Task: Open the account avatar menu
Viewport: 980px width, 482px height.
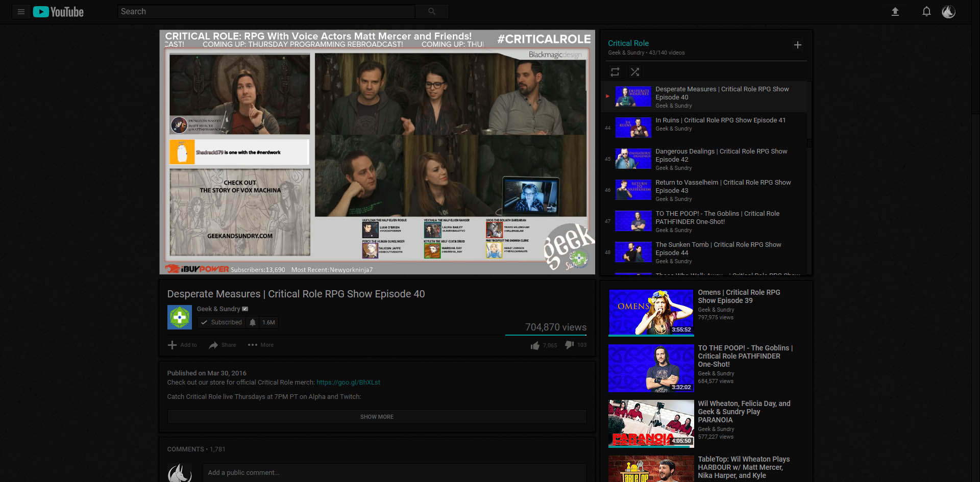Action: pos(948,12)
